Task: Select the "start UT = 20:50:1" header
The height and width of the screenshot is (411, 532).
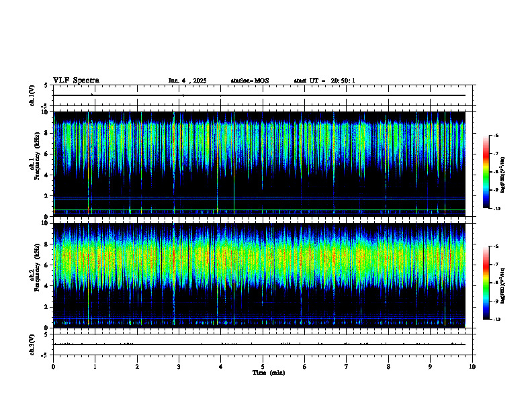Action: click(324, 81)
